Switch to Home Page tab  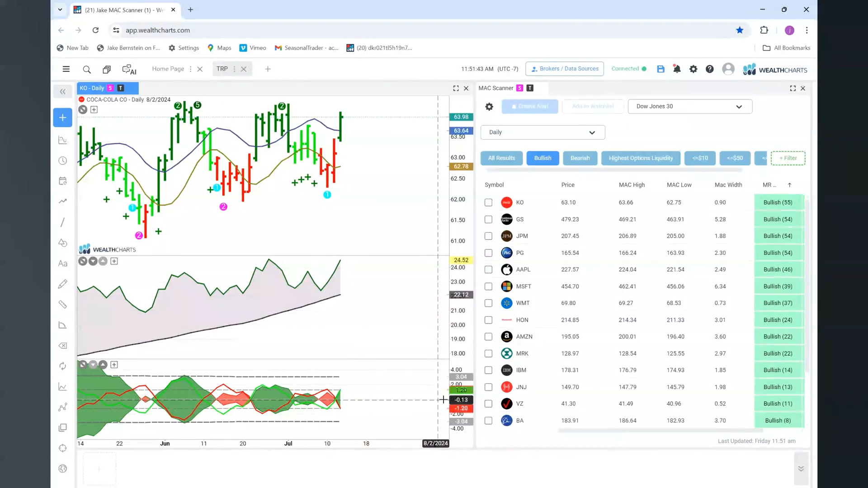(168, 69)
